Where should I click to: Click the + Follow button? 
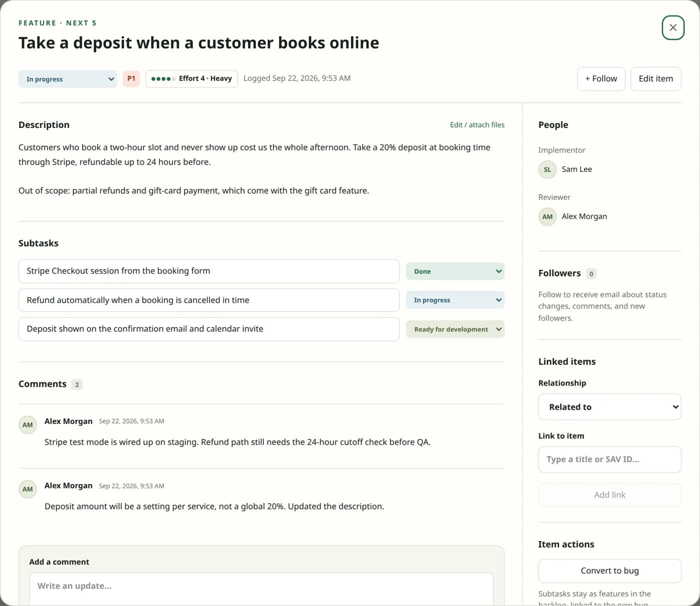point(601,78)
